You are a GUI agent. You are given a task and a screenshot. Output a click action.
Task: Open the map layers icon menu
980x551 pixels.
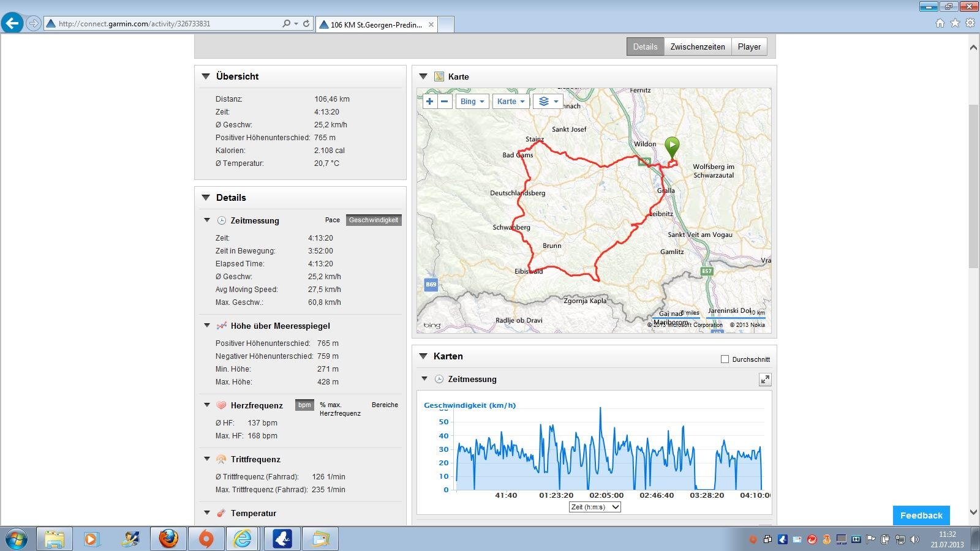548,102
